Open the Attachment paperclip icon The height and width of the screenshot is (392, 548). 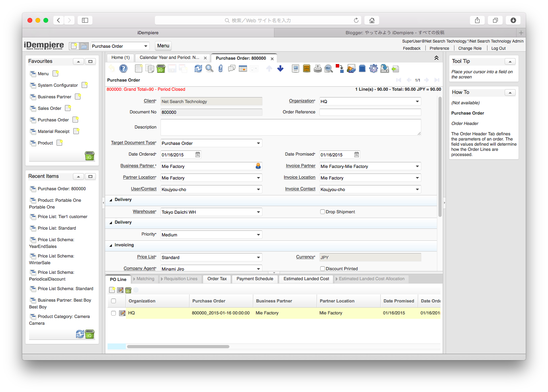[x=221, y=68]
